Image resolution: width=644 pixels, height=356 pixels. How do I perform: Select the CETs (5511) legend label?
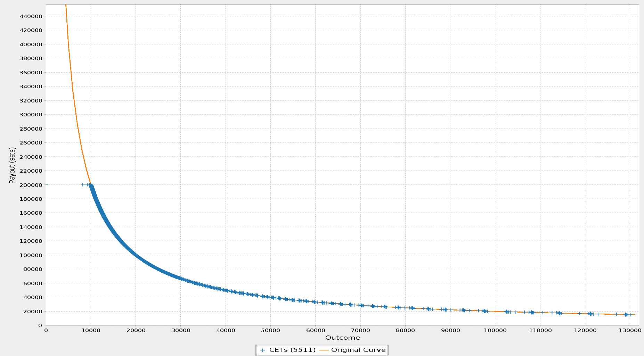point(292,350)
